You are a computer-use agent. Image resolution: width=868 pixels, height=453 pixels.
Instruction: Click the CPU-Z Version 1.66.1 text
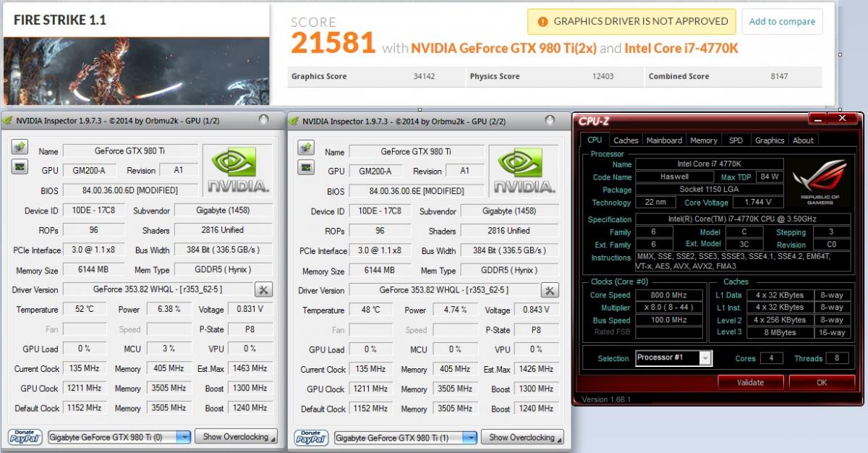(x=606, y=399)
